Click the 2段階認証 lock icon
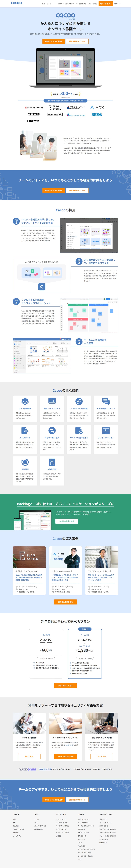Viewport: 131px width, 868px height. tap(52, 462)
